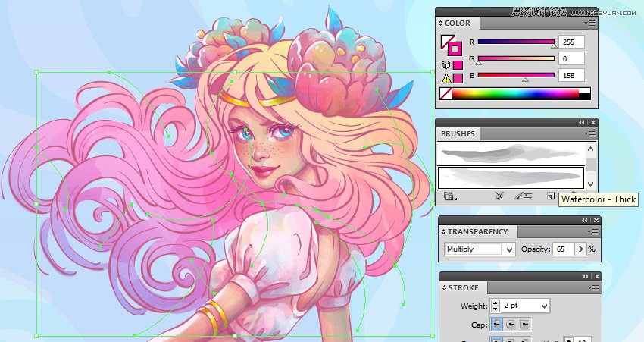Image resolution: width=644 pixels, height=342 pixels.
Task: Click the B channel color slider
Action: (516, 75)
